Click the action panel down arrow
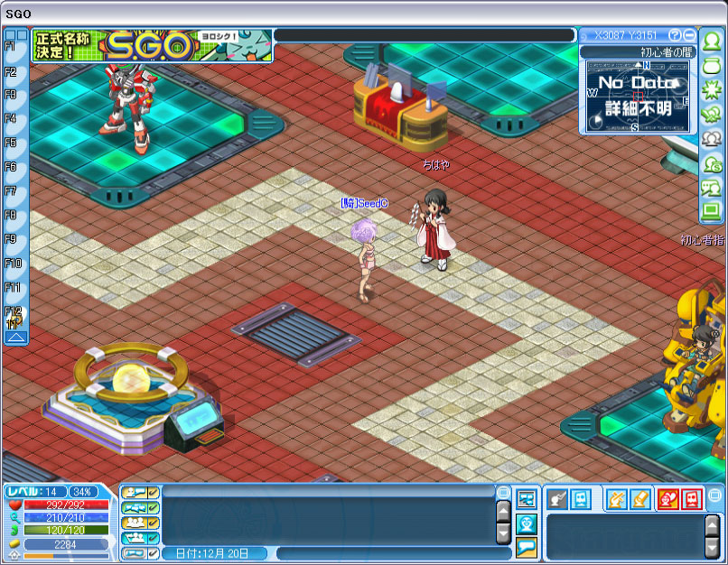The height and width of the screenshot is (565, 728). (x=713, y=547)
